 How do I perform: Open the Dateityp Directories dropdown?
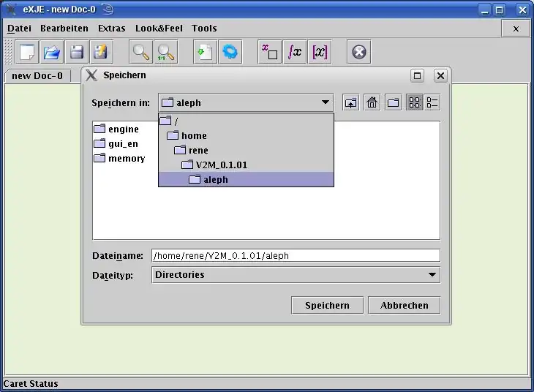pos(432,275)
